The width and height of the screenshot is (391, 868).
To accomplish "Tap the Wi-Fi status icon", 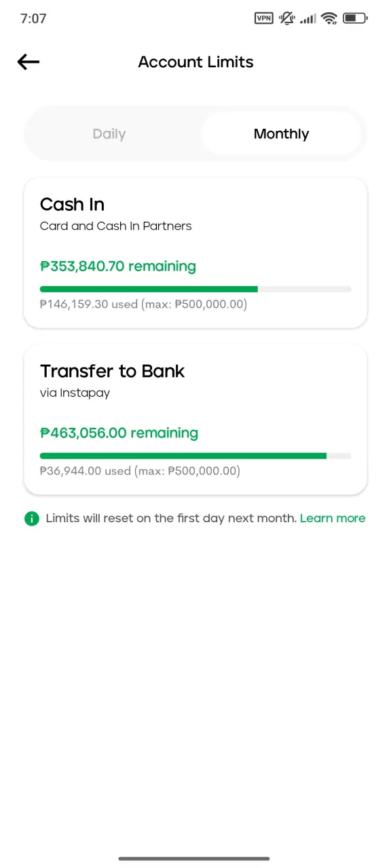I will click(329, 18).
